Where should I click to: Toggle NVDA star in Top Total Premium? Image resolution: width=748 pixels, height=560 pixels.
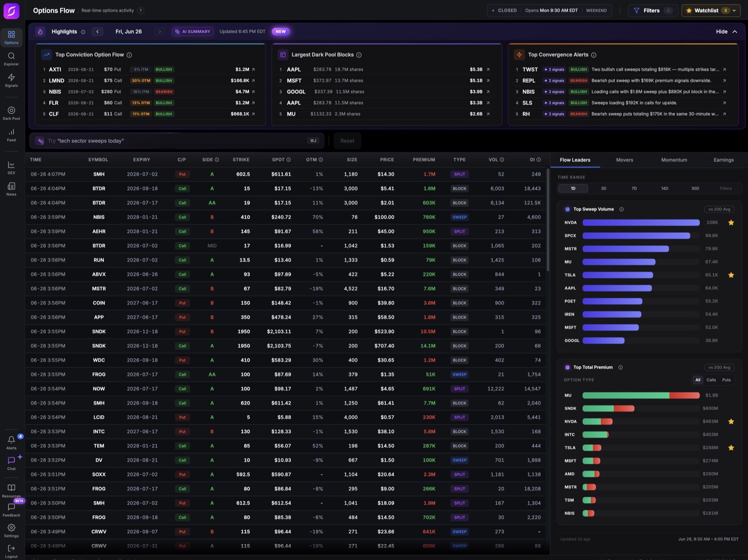pos(731,422)
